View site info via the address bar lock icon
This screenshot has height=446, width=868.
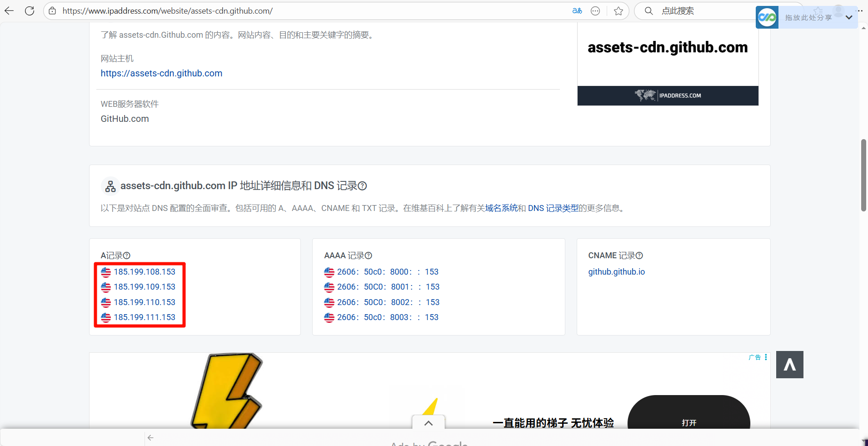(52, 11)
